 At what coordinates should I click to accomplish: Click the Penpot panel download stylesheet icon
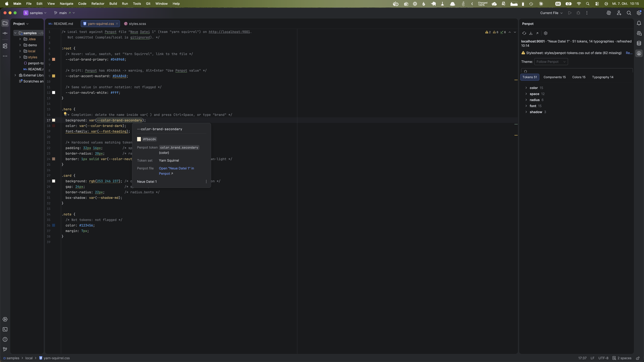tap(530, 33)
